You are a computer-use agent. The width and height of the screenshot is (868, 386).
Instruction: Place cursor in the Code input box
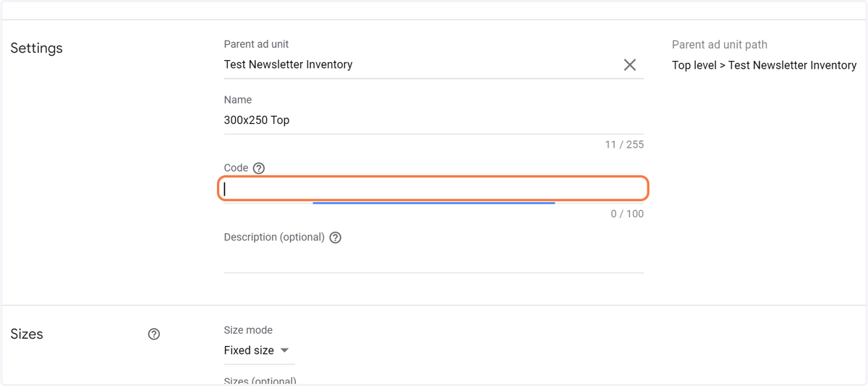434,189
